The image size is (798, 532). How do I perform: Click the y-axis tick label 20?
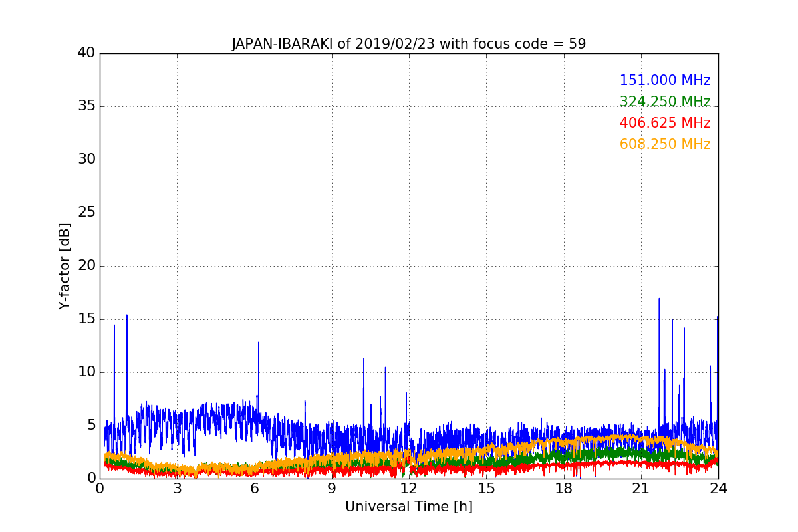point(86,266)
